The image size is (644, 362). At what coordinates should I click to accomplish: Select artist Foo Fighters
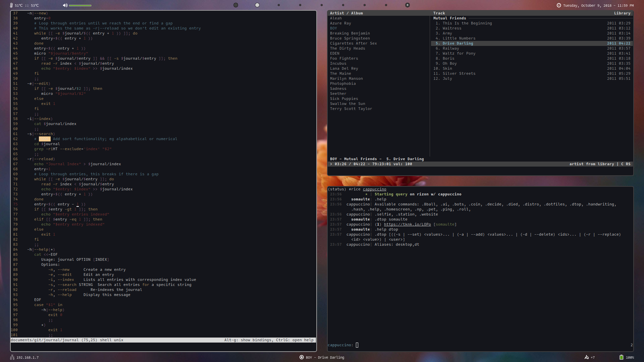pyautogui.click(x=344, y=58)
